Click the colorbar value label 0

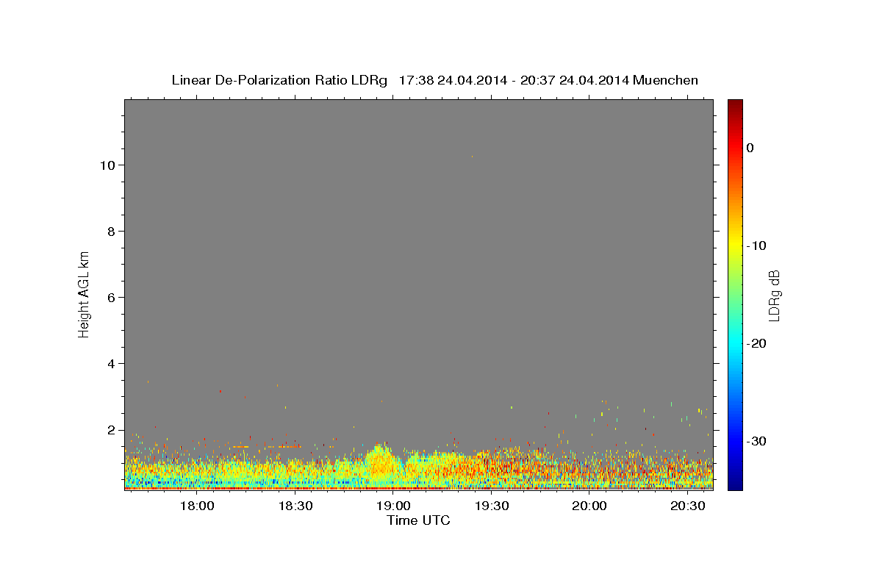point(750,148)
